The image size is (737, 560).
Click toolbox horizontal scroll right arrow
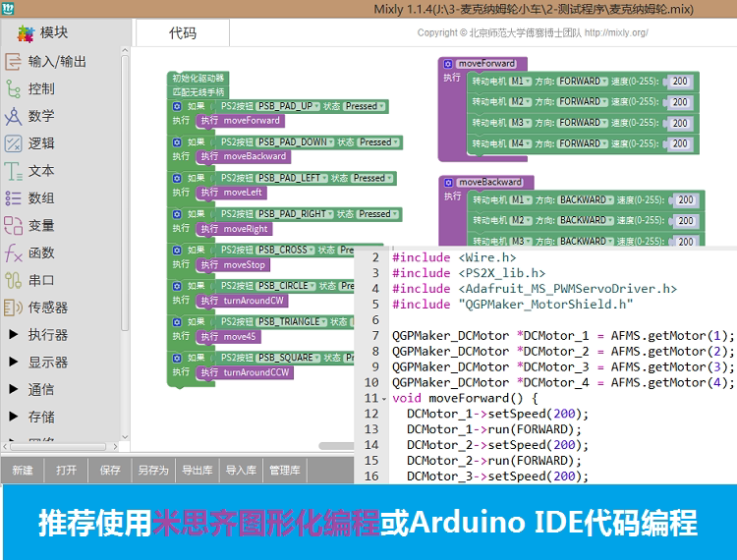point(115,447)
